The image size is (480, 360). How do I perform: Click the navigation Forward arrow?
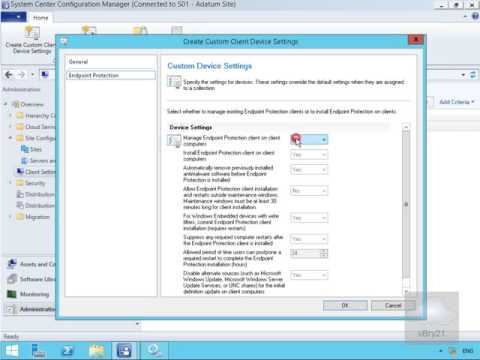point(22,75)
